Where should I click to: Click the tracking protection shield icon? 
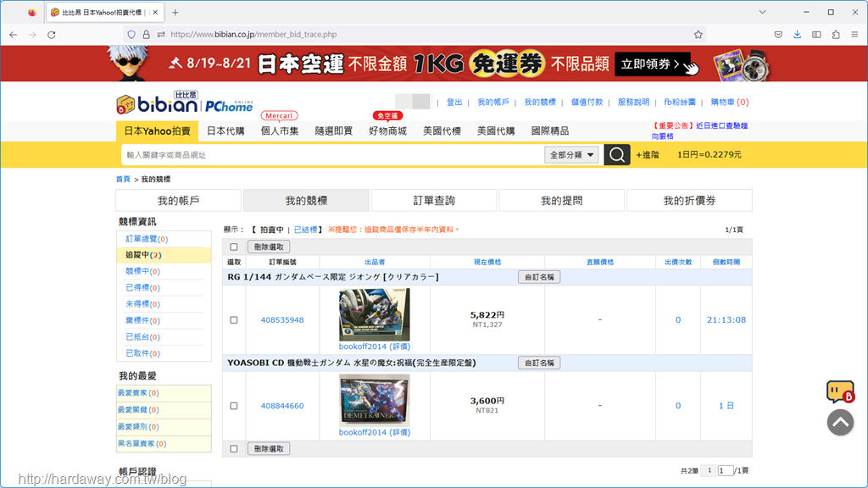pos(131,34)
